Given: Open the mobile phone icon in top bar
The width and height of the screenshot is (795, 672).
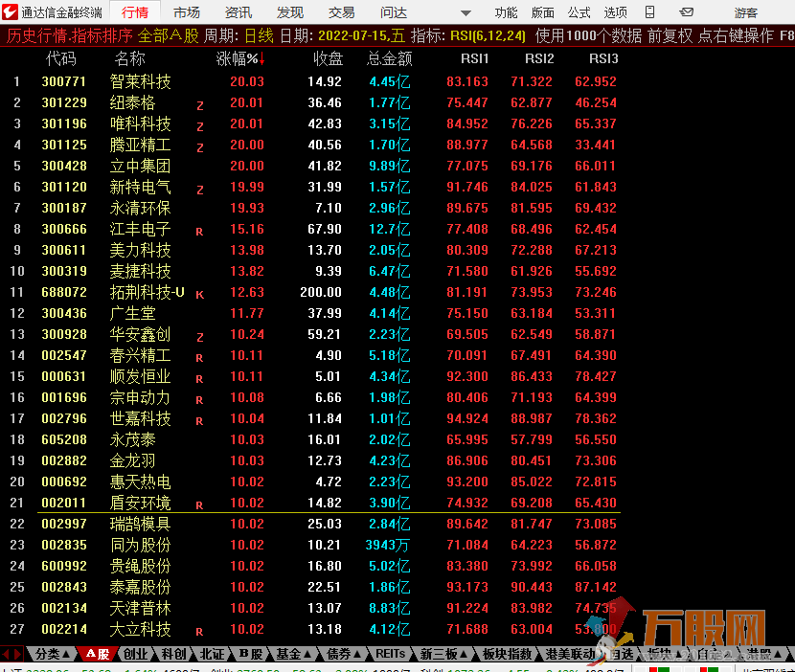Looking at the screenshot, I should coord(649,12).
